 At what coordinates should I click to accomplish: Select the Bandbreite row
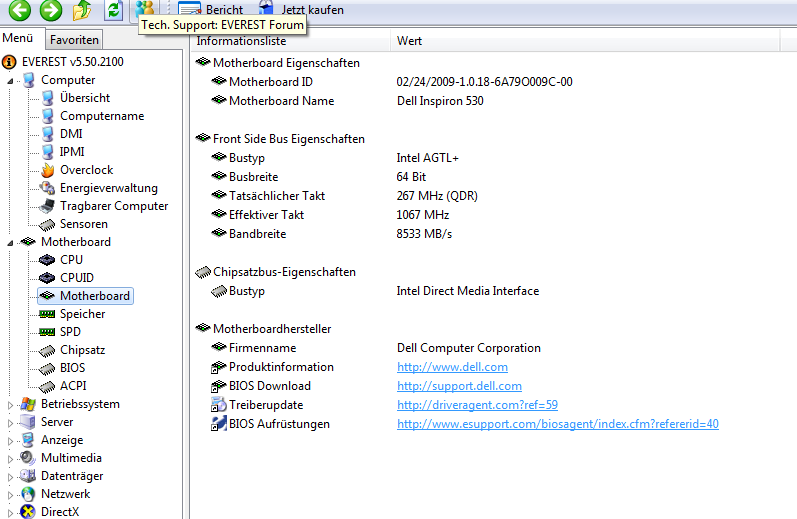(331, 234)
